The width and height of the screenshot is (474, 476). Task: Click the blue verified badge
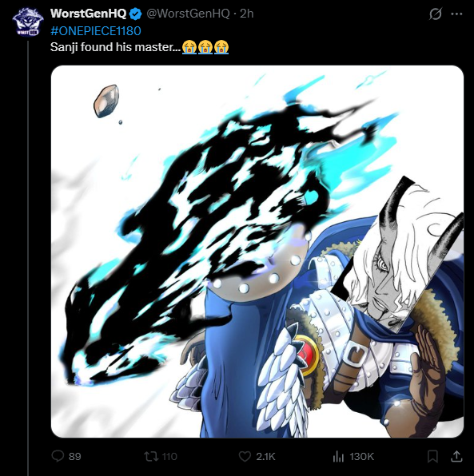tap(135, 14)
